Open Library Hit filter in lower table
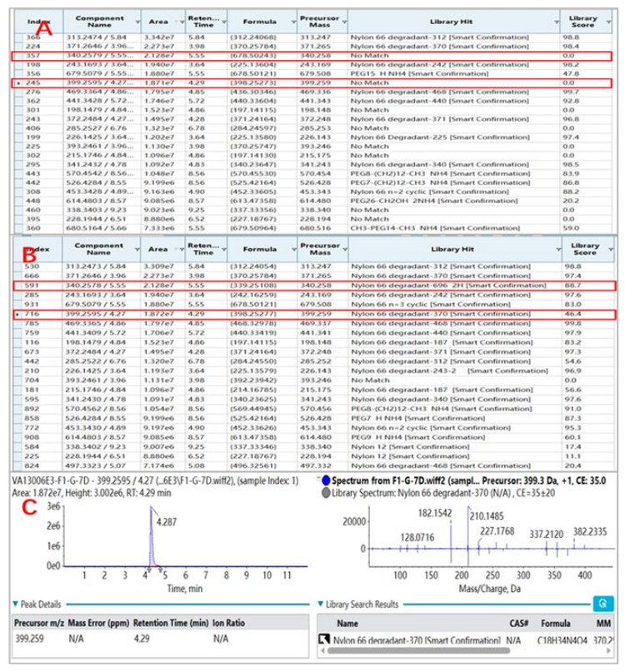The image size is (625, 672). point(558,250)
